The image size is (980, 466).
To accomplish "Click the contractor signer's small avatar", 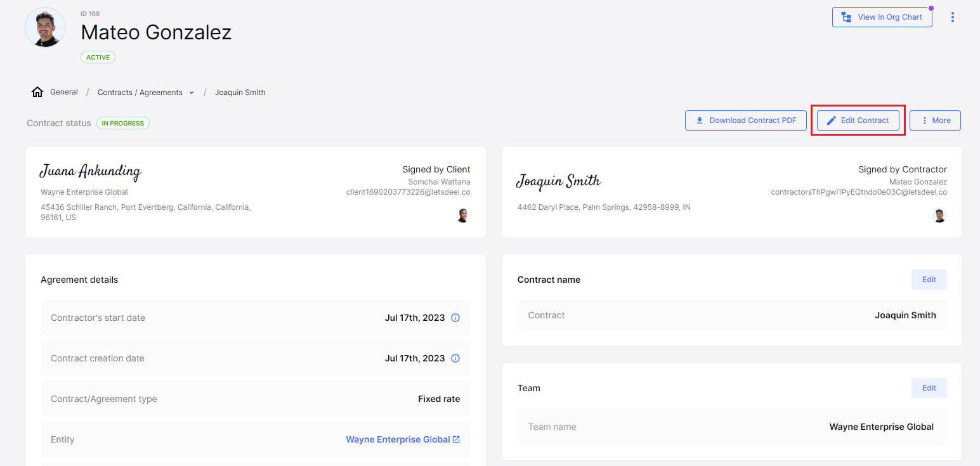I will coord(939,216).
